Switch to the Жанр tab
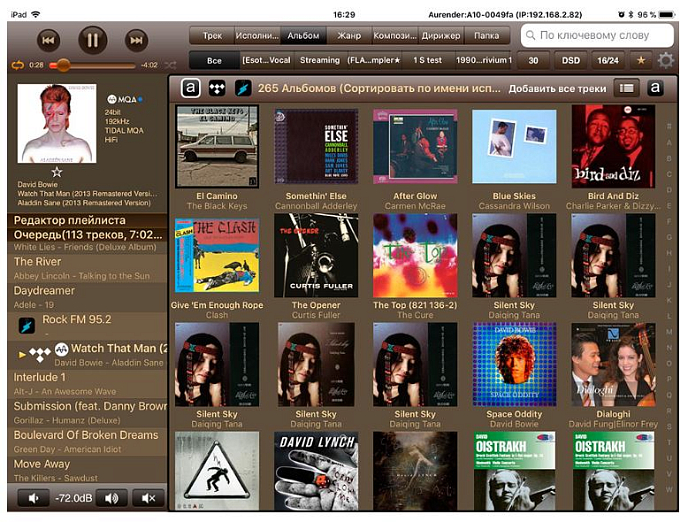The width and height of the screenshot is (688, 522). (x=349, y=35)
